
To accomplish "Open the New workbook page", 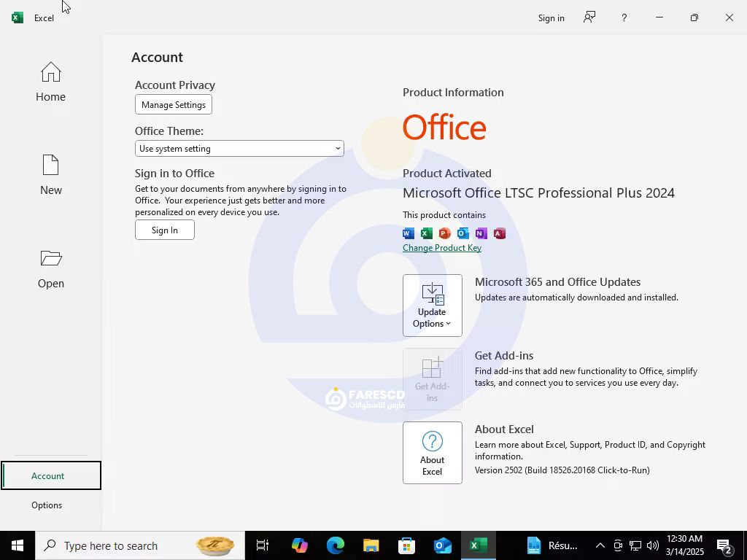I will pyautogui.click(x=50, y=175).
